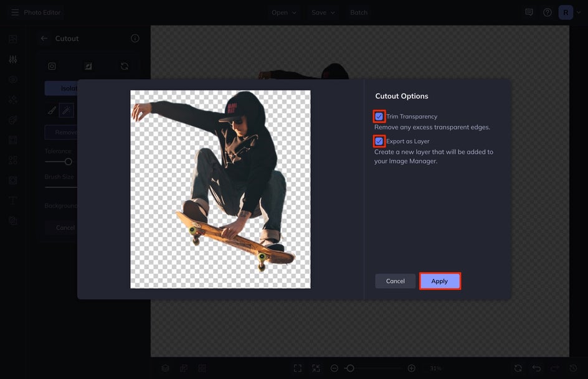Open the Artsy palette sidebar icon
Viewport: 588px width, 379px height.
point(13,120)
